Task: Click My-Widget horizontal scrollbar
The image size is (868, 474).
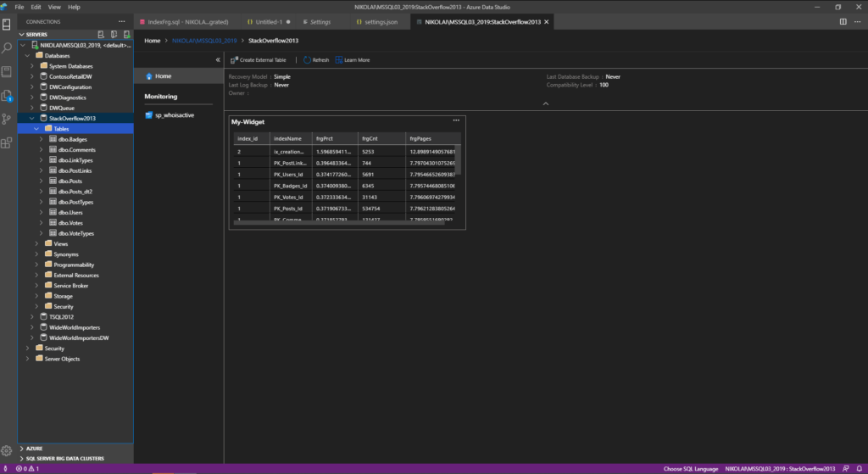Action: point(339,223)
